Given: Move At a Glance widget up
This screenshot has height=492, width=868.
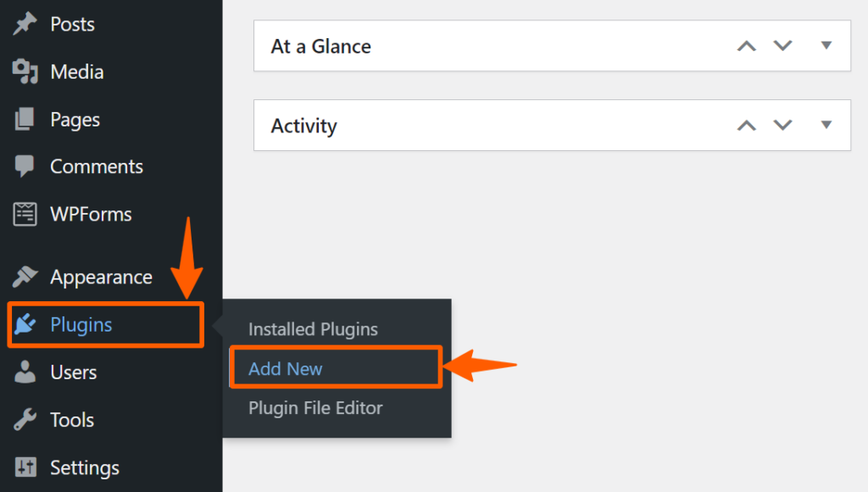Looking at the screenshot, I should coord(747,46).
